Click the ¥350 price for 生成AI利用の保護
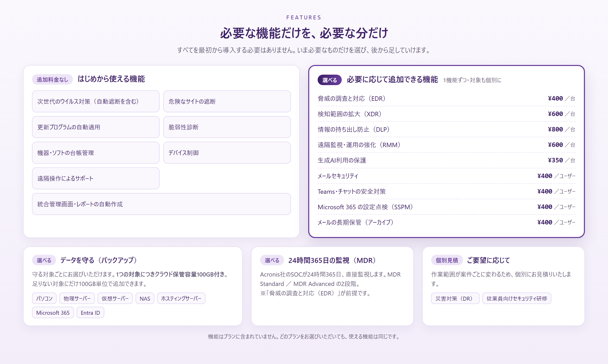The width and height of the screenshot is (608, 364). (x=555, y=160)
